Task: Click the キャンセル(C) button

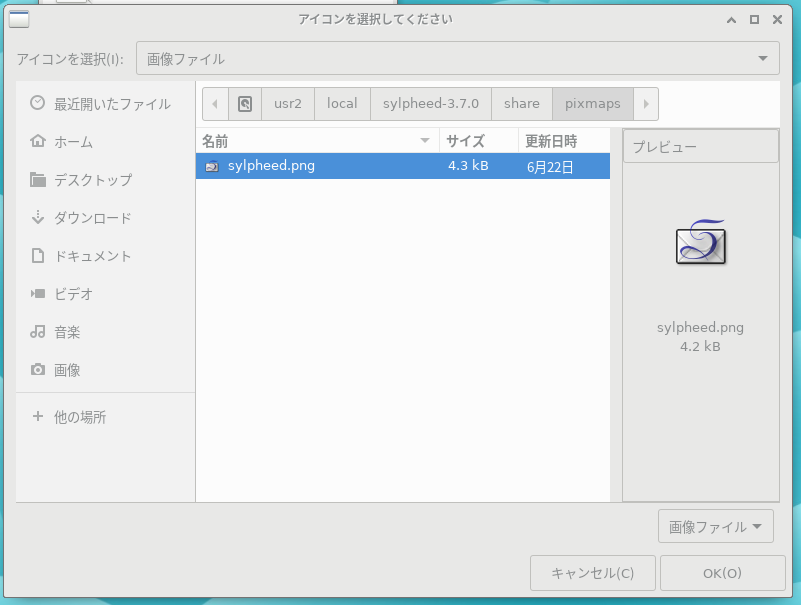Action: pyautogui.click(x=593, y=573)
